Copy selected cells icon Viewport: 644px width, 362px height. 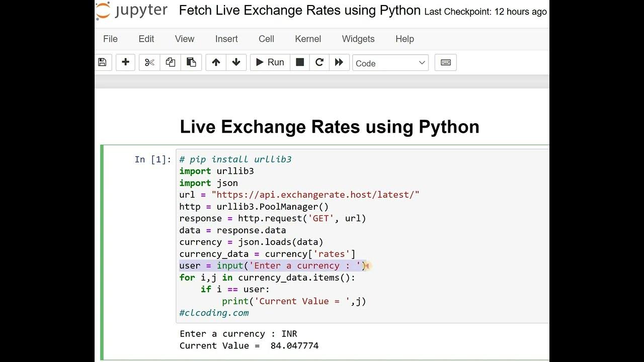[171, 62]
